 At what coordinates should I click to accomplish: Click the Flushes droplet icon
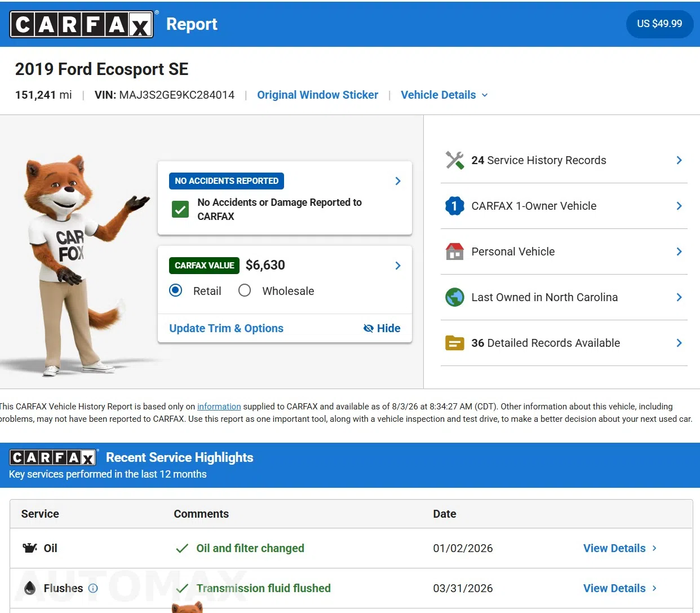pos(30,588)
